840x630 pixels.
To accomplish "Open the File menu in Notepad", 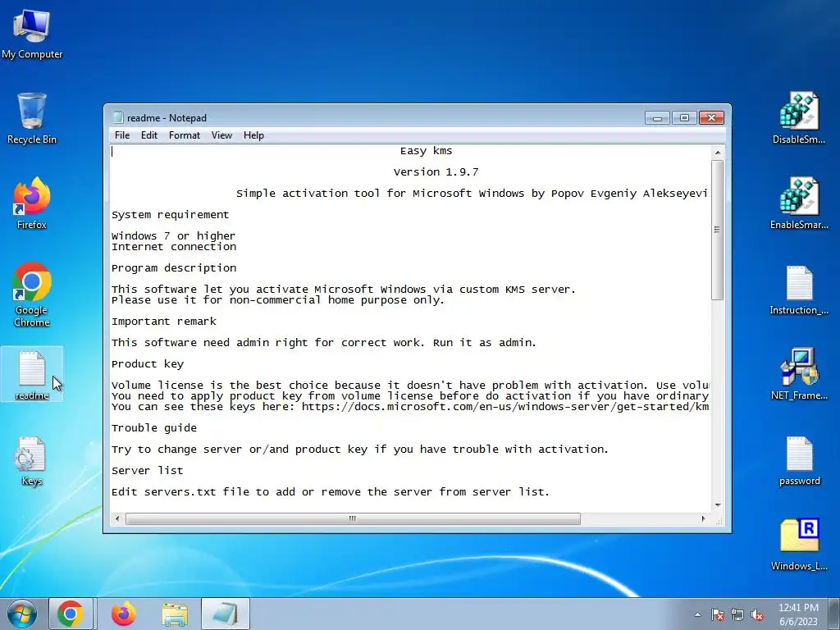I will click(122, 135).
